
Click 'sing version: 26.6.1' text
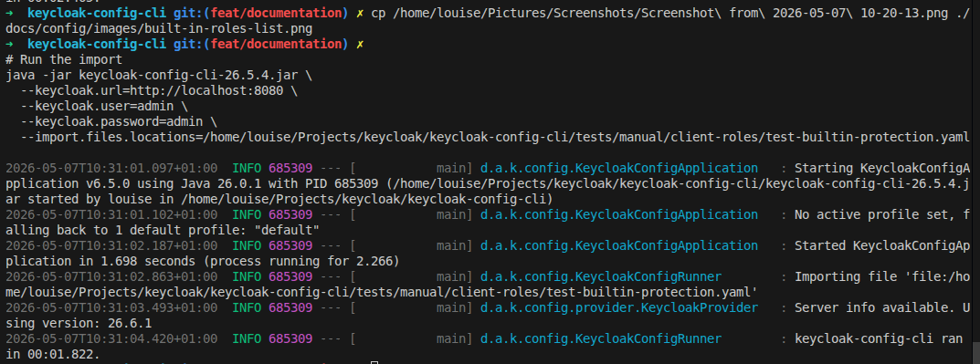point(79,324)
